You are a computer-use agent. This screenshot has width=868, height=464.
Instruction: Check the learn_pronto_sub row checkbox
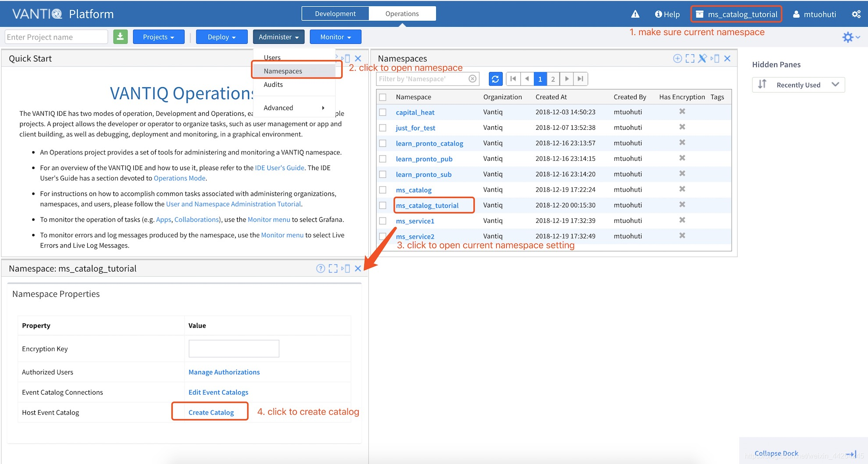383,174
